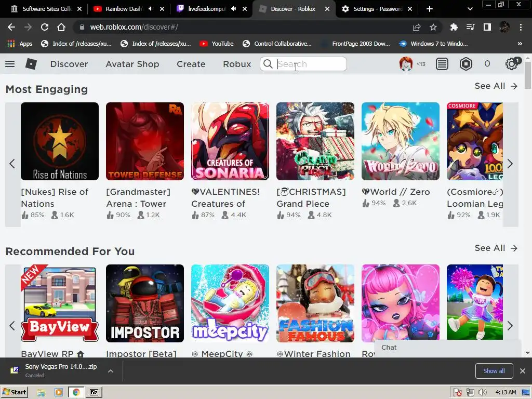532x399 pixels.
Task: Open the Roblox hamburger navigation menu
Action: (10, 64)
